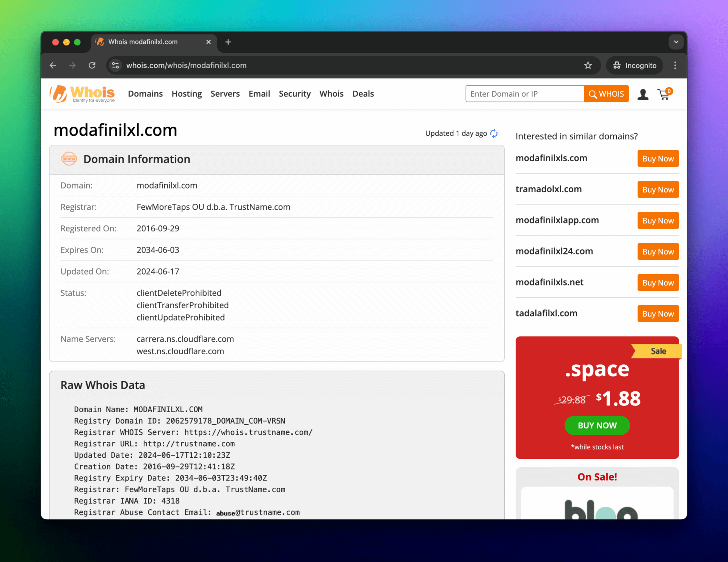Buy Now for tadalafilxl.com
Screen dimensions: 728x562
tap(658, 314)
